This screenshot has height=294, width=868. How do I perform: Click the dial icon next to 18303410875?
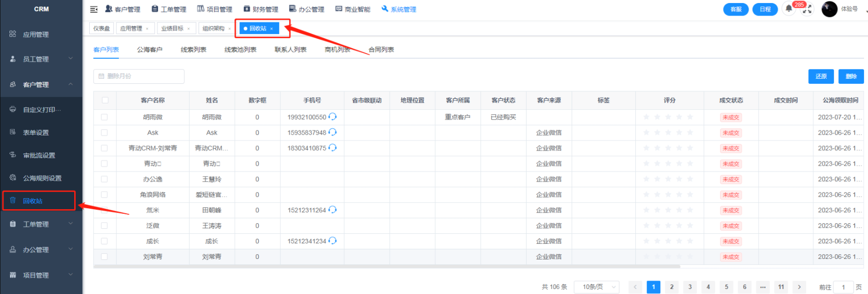pos(332,148)
